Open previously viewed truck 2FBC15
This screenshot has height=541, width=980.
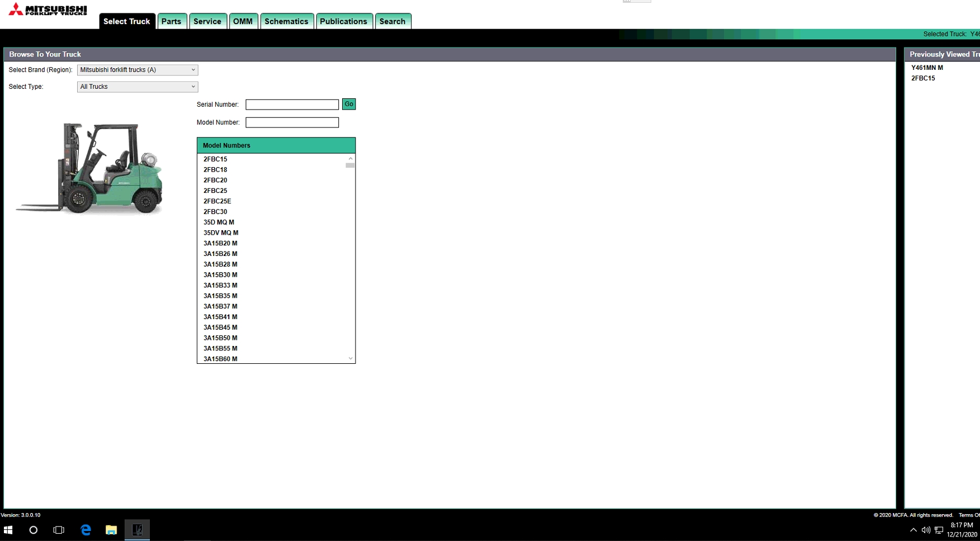pos(923,78)
